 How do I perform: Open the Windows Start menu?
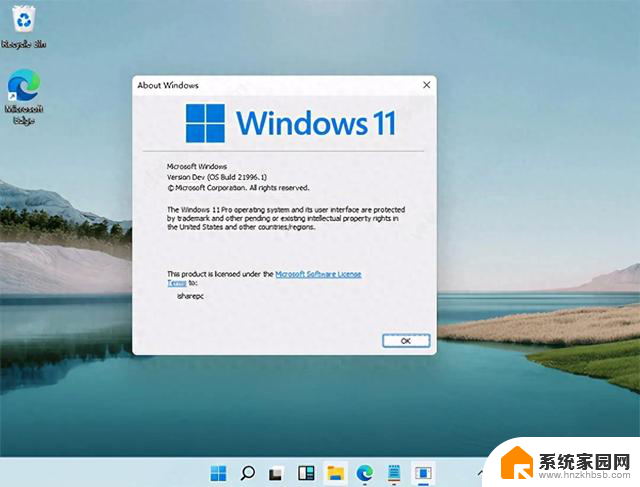tap(218, 473)
